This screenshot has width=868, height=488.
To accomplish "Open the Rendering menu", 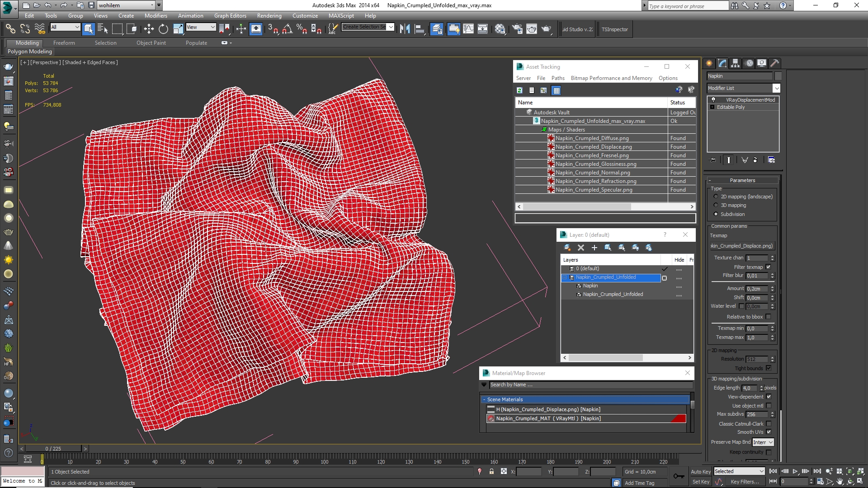I will pyautogui.click(x=269, y=15).
